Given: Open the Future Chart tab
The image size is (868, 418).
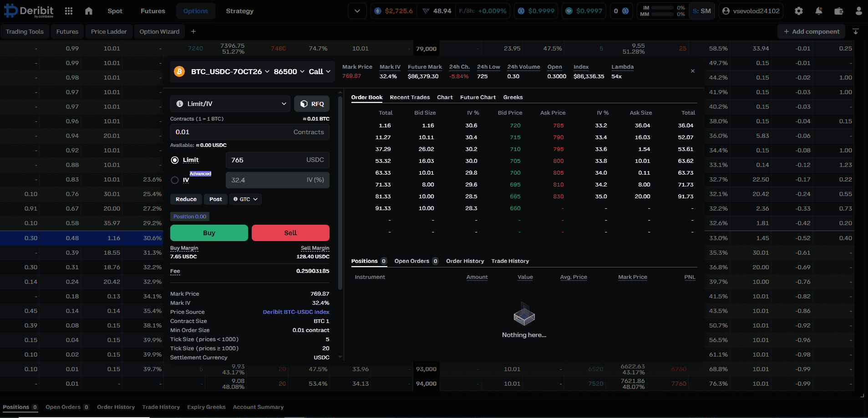Looking at the screenshot, I should (478, 97).
